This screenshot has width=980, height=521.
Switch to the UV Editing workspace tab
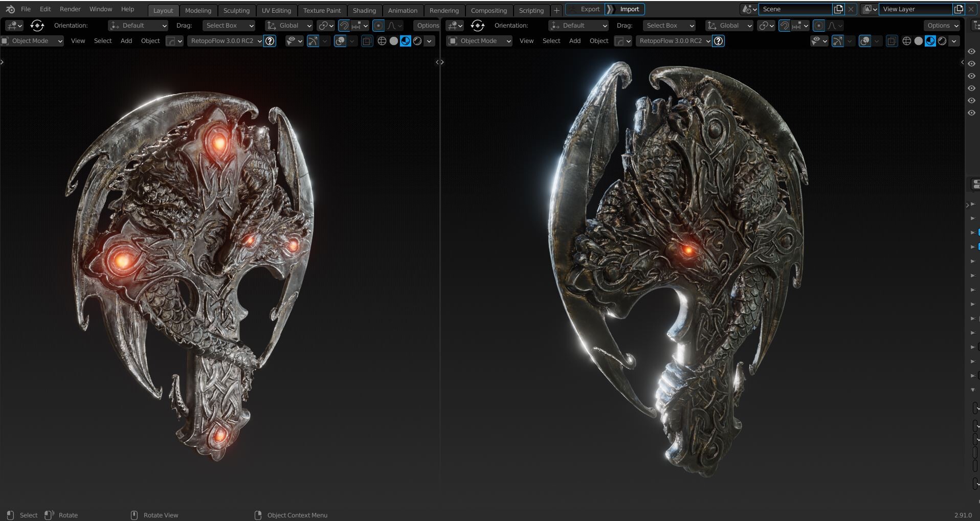276,10
